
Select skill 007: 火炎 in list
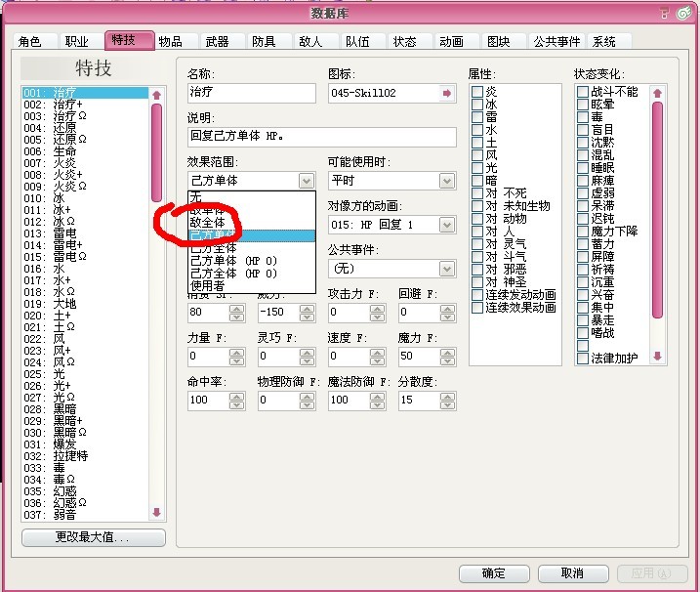pos(85,163)
